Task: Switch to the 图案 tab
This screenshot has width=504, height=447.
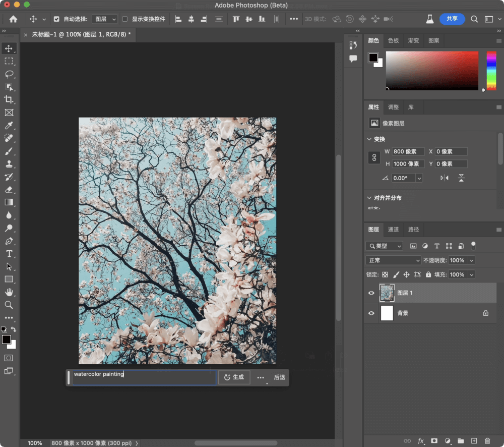Action: pos(433,40)
